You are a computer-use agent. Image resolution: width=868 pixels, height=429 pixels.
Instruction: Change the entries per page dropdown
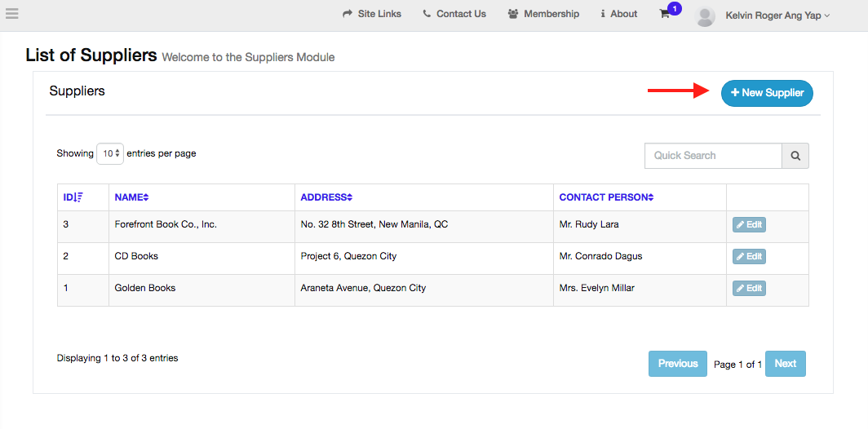point(110,153)
